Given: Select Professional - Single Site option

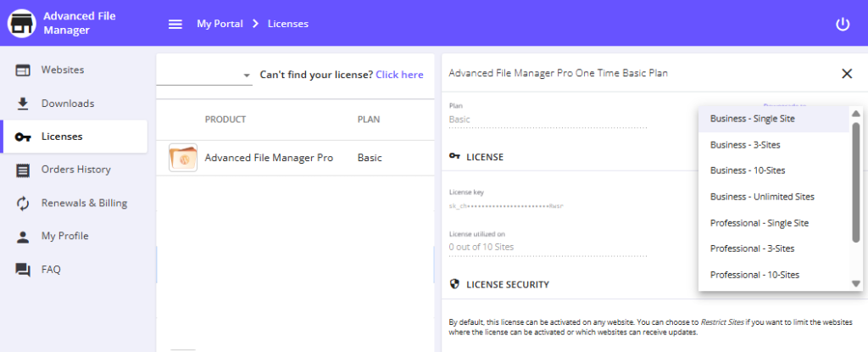Looking at the screenshot, I should (774, 223).
